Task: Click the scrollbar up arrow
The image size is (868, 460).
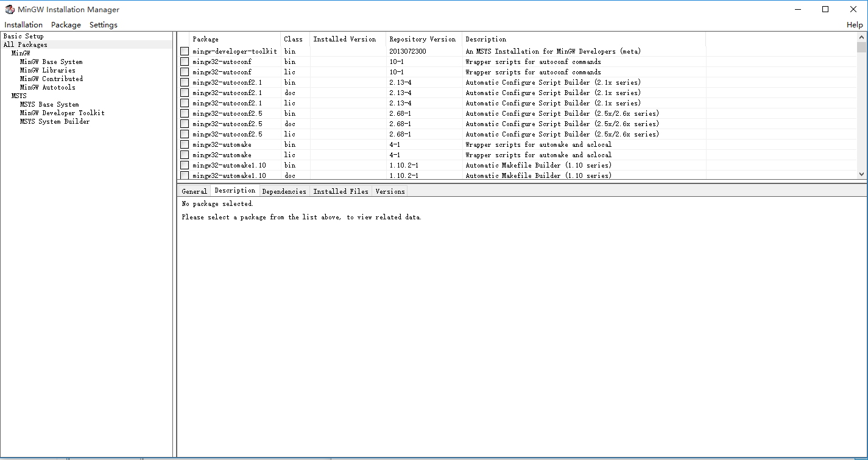Action: 861,37
